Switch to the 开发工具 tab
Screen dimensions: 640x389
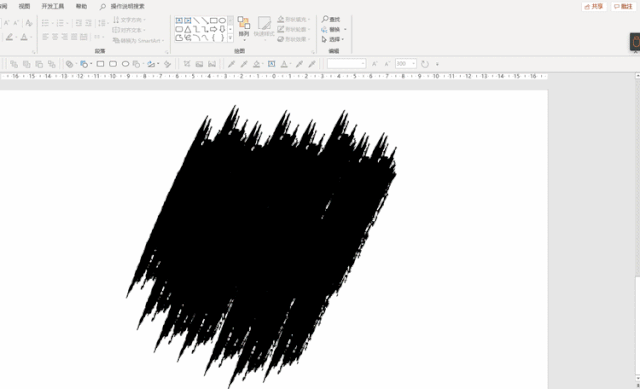coord(53,6)
